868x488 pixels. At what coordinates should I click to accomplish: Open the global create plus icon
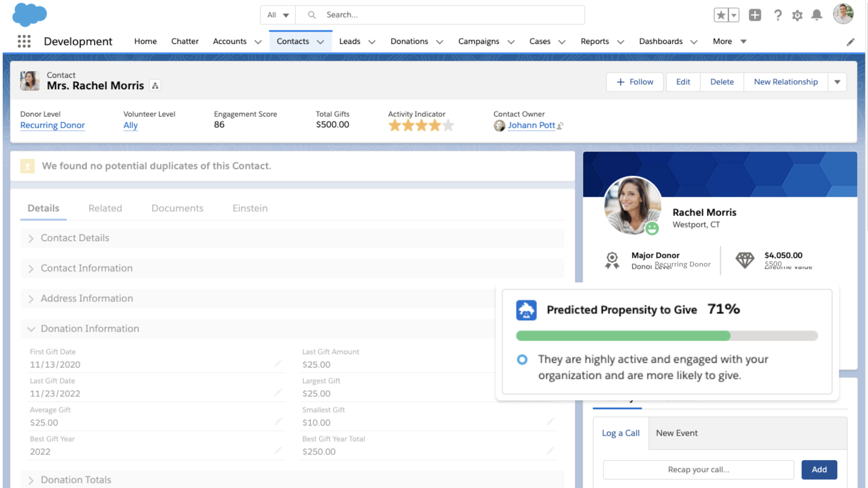[x=754, y=15]
